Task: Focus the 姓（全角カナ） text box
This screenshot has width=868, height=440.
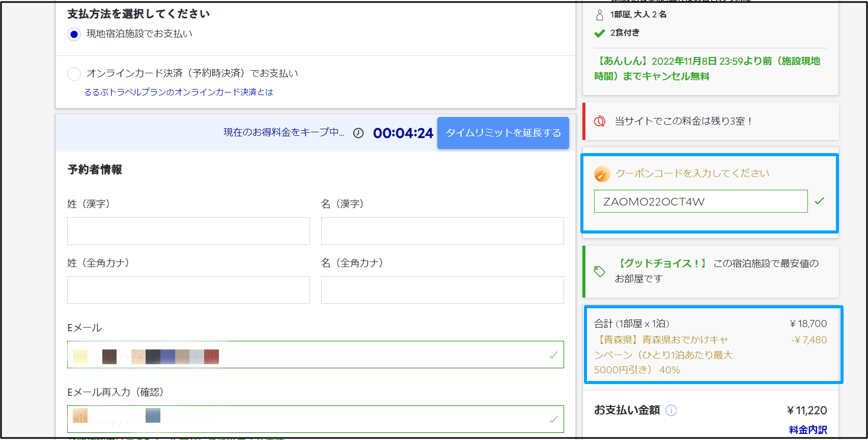Action: click(188, 290)
